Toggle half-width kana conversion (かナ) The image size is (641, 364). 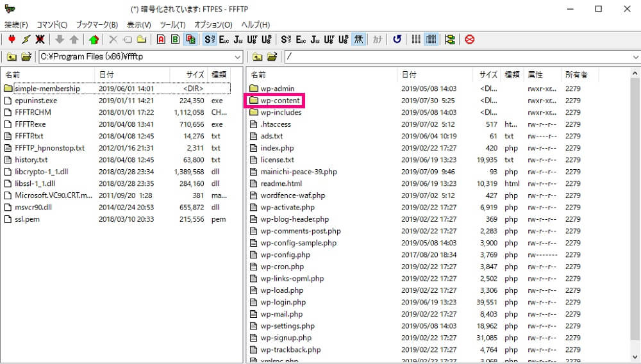click(x=378, y=39)
